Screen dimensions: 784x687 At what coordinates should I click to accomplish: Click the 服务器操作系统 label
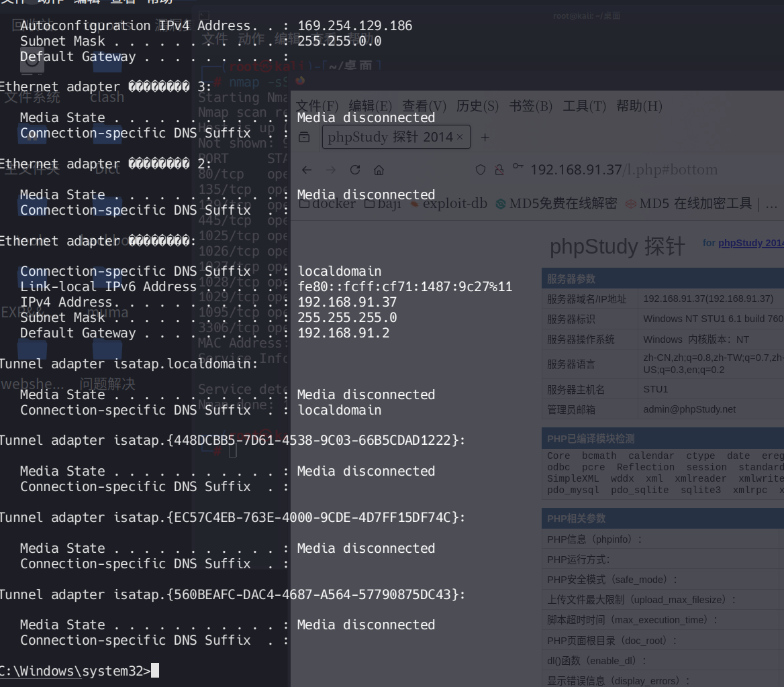click(x=581, y=339)
